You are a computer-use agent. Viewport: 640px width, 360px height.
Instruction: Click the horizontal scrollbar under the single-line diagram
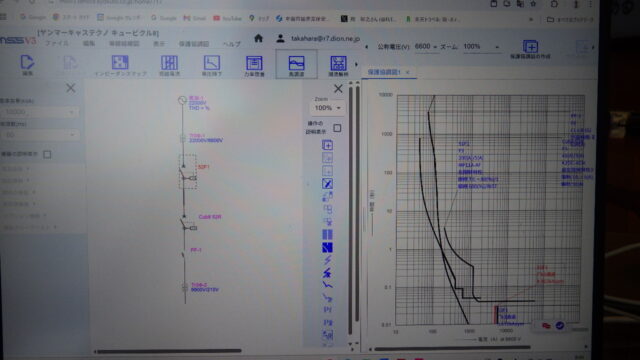tap(168, 351)
